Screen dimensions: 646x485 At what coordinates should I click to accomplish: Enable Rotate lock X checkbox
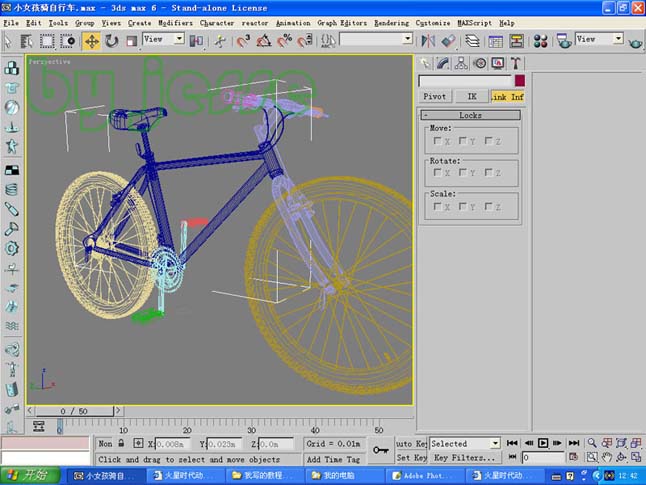pos(437,172)
